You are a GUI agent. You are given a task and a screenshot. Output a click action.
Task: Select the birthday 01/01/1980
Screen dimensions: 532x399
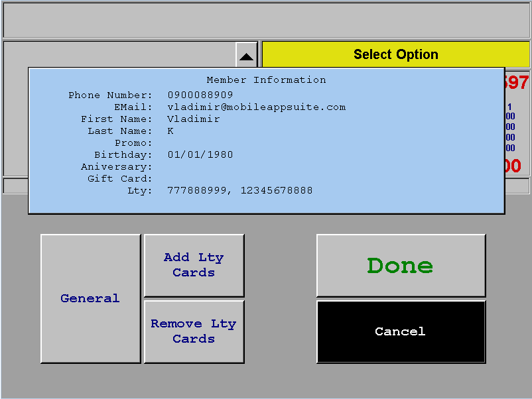[200, 155]
